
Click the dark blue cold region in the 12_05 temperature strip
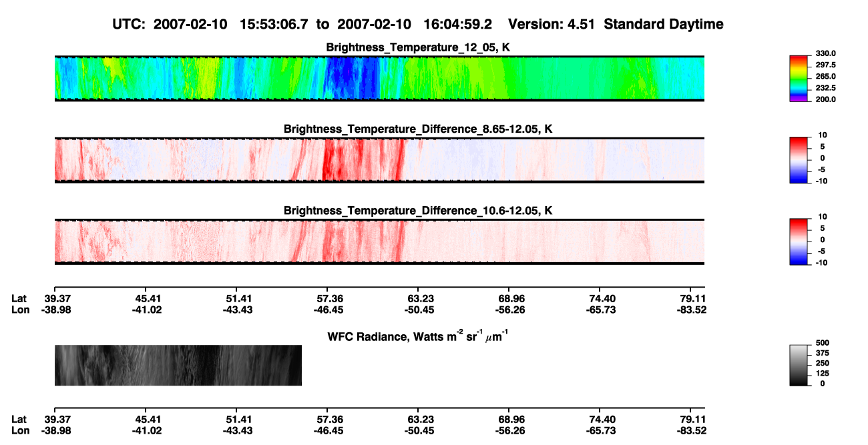pyautogui.click(x=353, y=78)
